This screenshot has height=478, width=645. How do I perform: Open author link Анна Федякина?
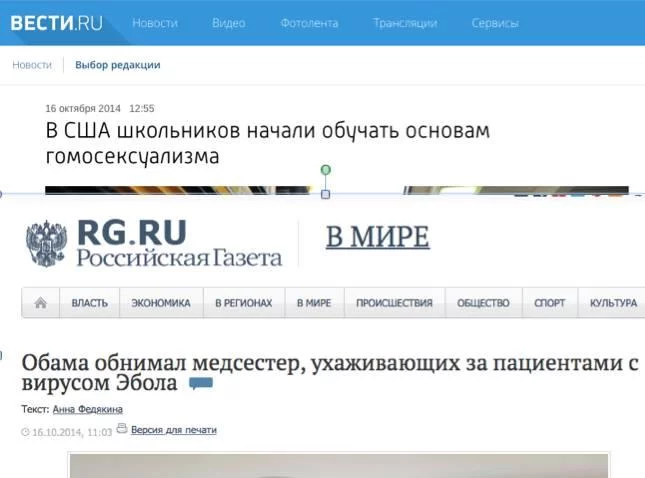coord(88,409)
